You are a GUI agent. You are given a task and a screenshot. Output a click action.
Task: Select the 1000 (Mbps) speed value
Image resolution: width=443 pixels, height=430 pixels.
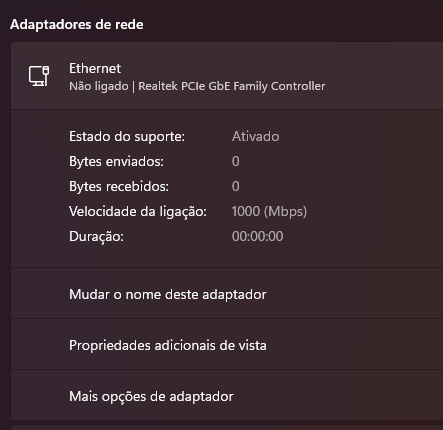click(269, 211)
